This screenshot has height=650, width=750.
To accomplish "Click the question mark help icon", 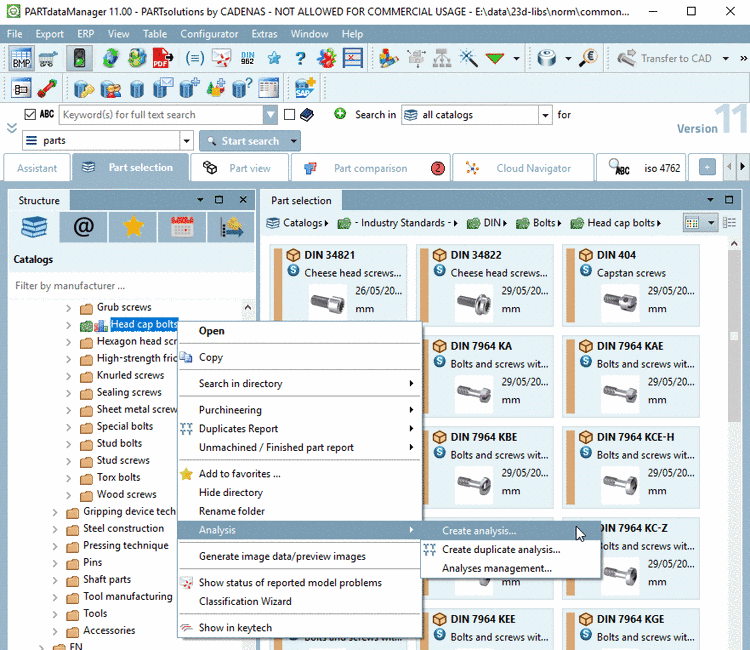I will [300, 58].
